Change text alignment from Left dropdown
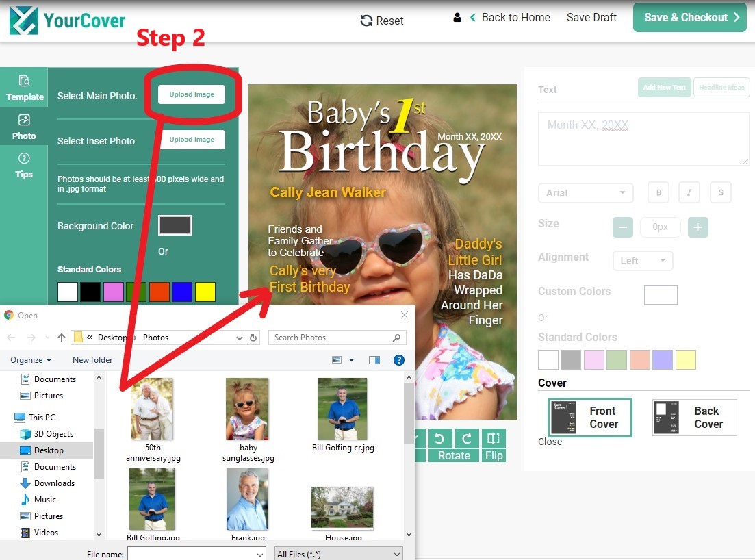 [642, 260]
